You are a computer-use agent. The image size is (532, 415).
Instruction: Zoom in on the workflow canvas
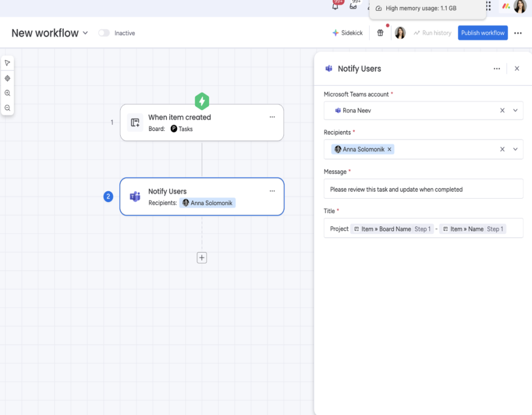pyautogui.click(x=7, y=93)
